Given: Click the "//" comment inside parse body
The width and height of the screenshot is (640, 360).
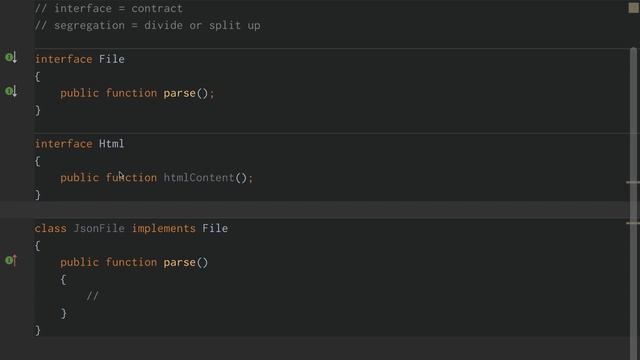Looking at the screenshot, I should pos(93,296).
